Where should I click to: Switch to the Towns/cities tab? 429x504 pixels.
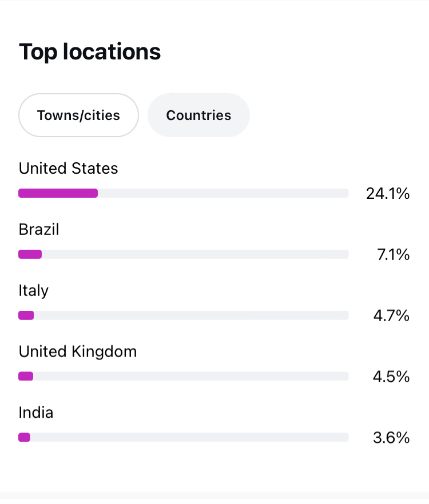click(x=78, y=115)
